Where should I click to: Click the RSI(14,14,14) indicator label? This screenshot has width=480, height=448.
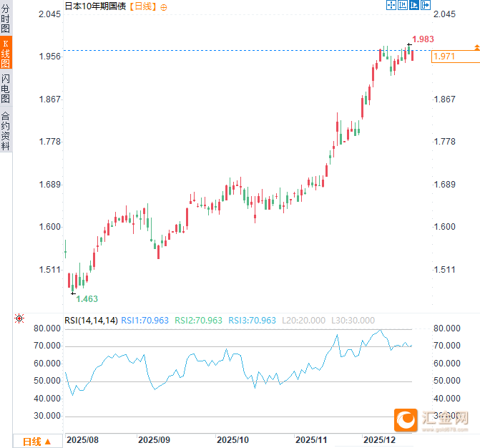pyautogui.click(x=91, y=321)
